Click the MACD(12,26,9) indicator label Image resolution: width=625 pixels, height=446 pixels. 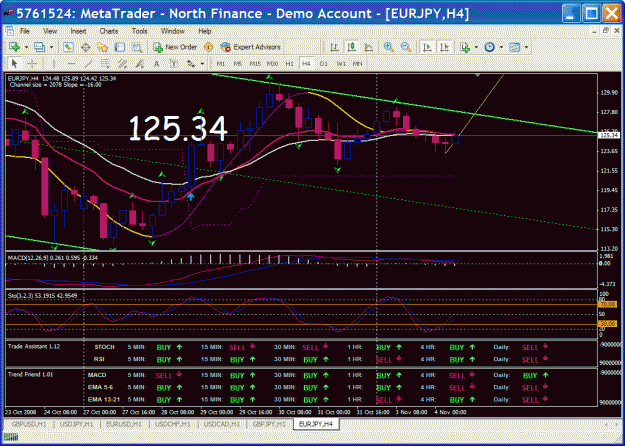53,258
